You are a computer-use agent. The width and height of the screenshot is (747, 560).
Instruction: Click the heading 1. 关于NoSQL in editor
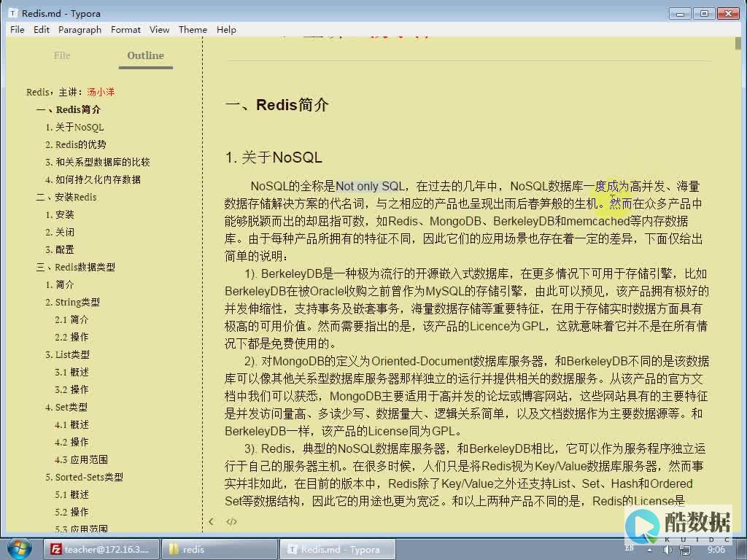click(274, 157)
